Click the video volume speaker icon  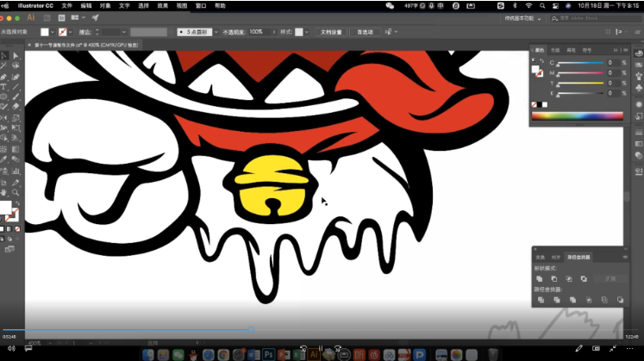[11, 348]
